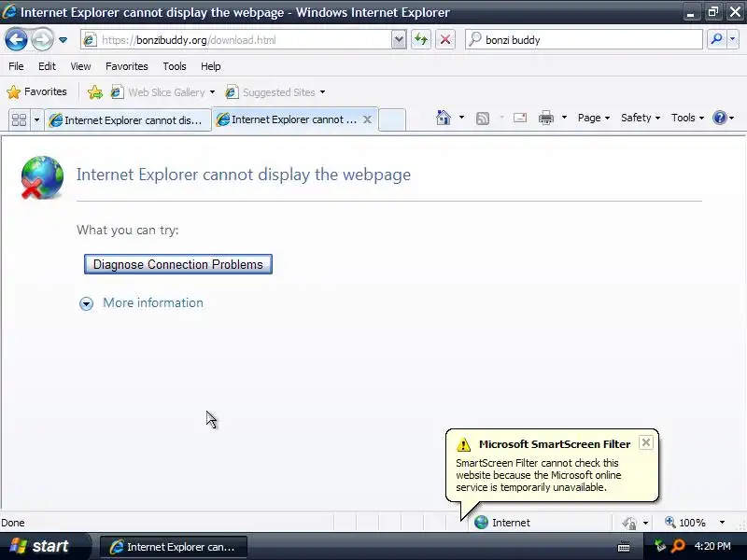Expand More information arrow icon
This screenshot has height=560, width=747.
coord(86,303)
